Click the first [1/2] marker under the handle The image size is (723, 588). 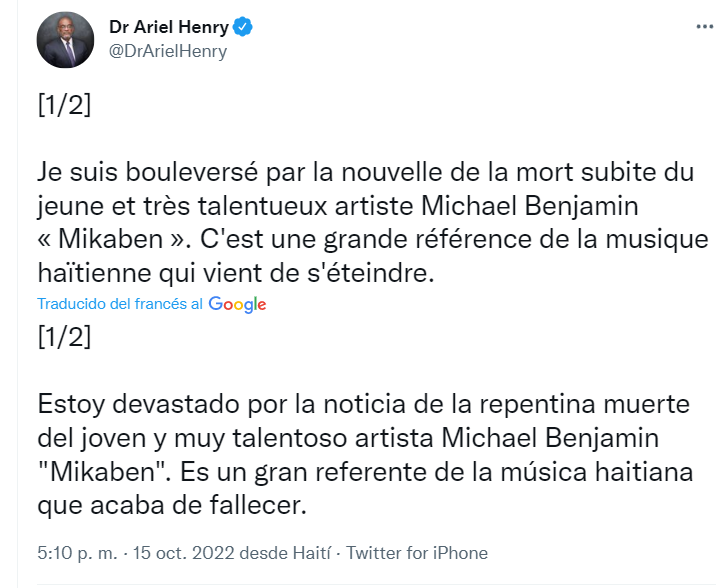[64, 106]
